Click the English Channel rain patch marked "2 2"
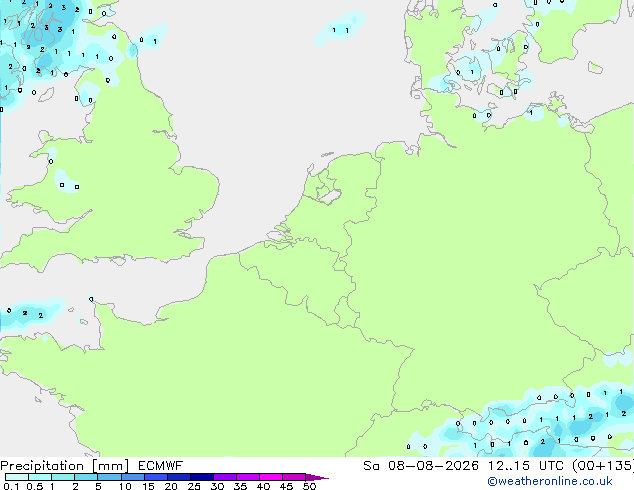 coord(32,313)
